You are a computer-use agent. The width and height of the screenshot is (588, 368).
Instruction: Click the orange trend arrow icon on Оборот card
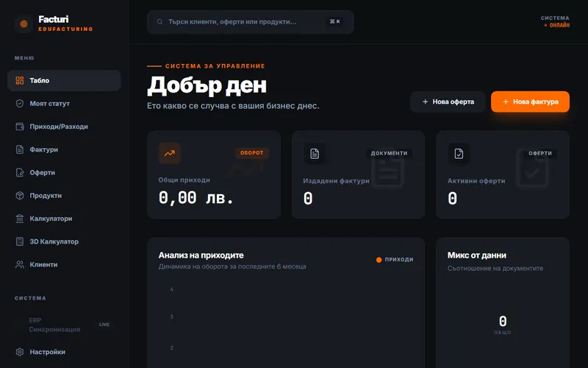(x=170, y=153)
